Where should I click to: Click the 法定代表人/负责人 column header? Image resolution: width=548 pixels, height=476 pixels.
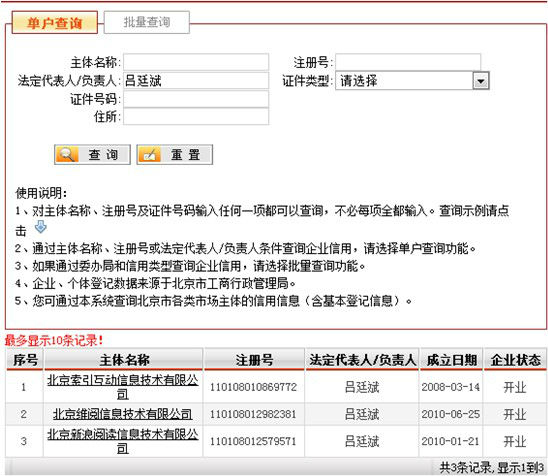(362, 360)
